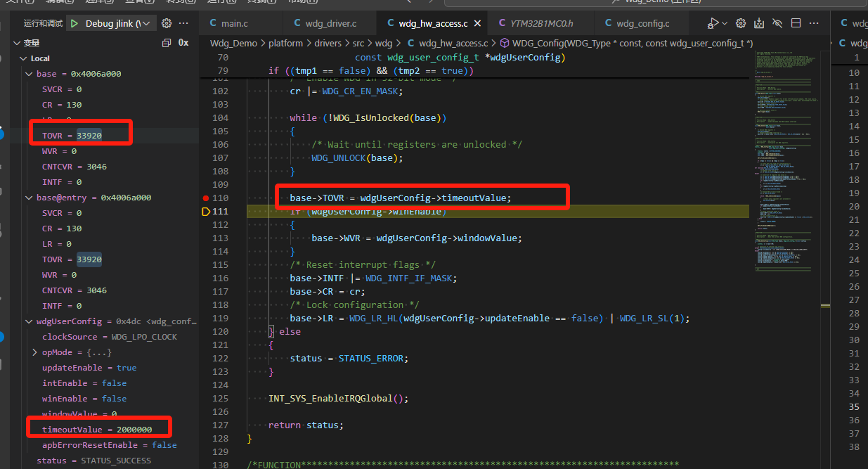Viewport: 868px width, 469px height.
Task: Click the WDG_Config function breadcrumb
Action: [x=633, y=43]
